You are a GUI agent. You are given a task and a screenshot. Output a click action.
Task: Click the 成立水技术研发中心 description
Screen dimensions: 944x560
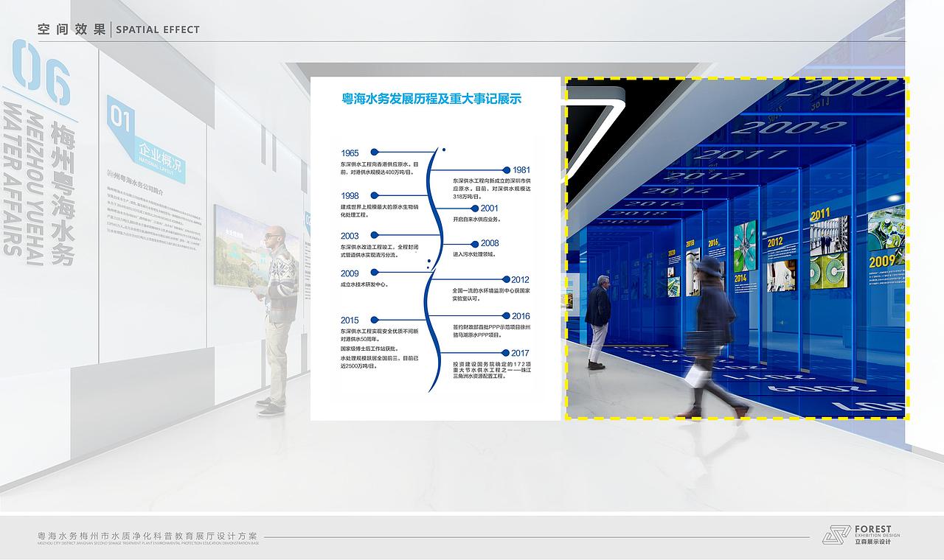364,284
